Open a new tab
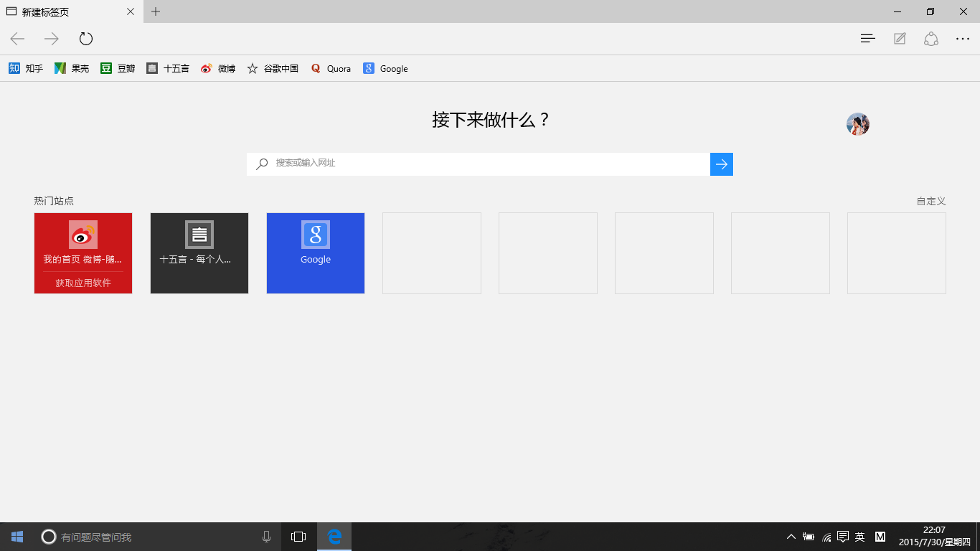The height and width of the screenshot is (551, 980). [156, 11]
